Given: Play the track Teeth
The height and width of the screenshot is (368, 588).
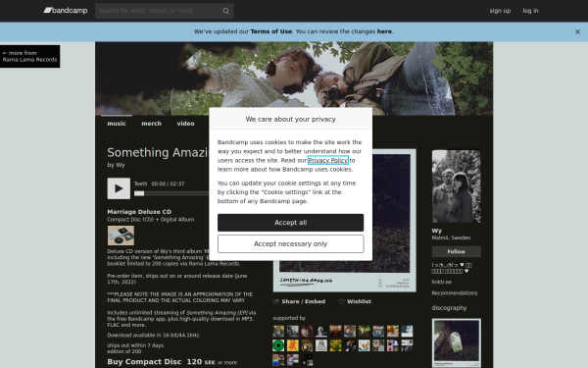Looking at the screenshot, I should point(119,188).
